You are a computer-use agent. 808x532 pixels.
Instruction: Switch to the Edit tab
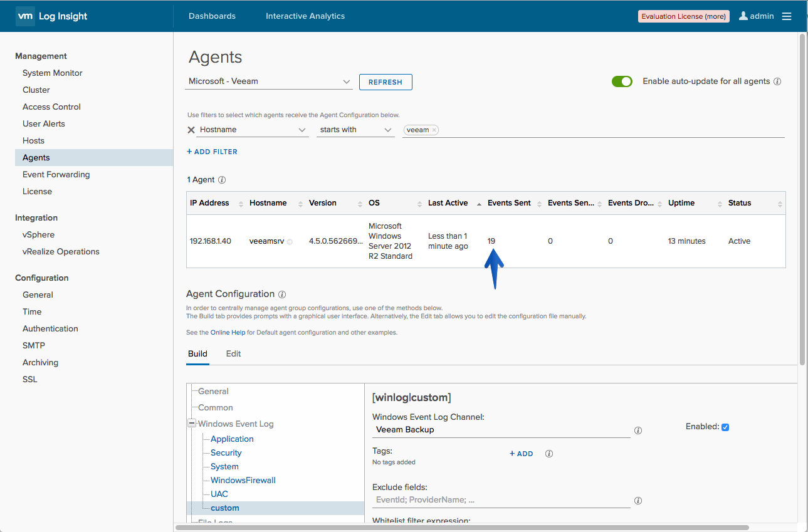pyautogui.click(x=233, y=354)
